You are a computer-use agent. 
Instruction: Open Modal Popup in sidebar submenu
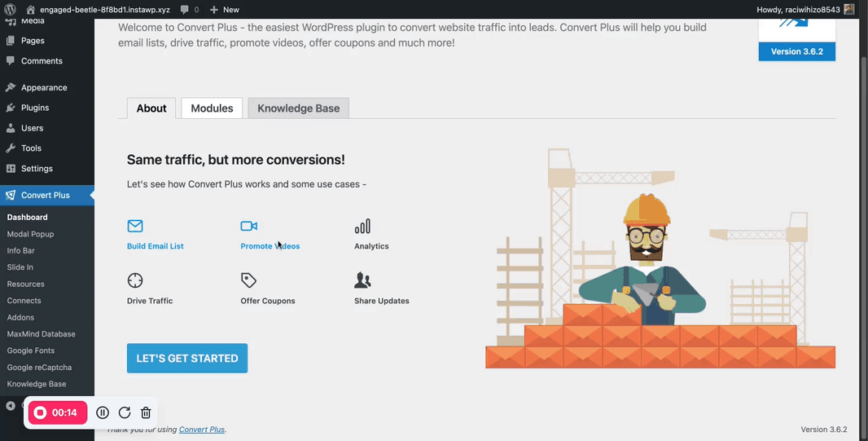point(30,234)
